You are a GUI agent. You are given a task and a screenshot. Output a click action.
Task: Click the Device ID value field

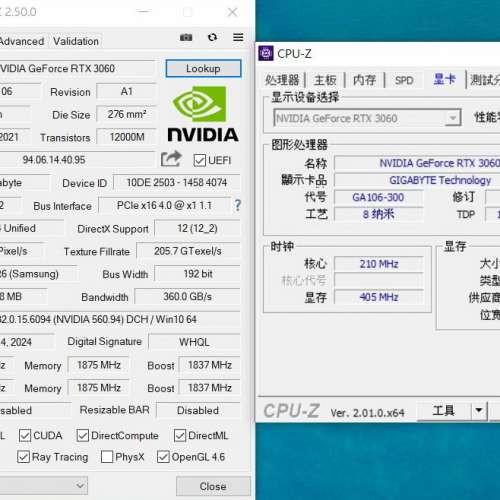point(177,183)
